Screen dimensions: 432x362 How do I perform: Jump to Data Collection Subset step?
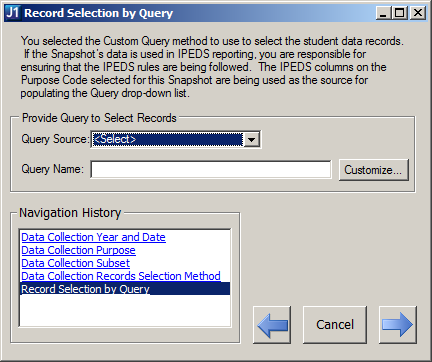75,263
